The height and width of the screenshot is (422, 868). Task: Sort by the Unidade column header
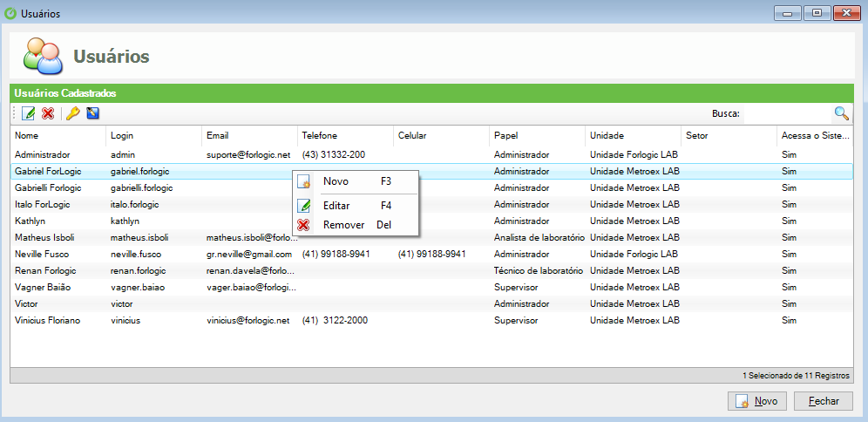[x=633, y=135]
